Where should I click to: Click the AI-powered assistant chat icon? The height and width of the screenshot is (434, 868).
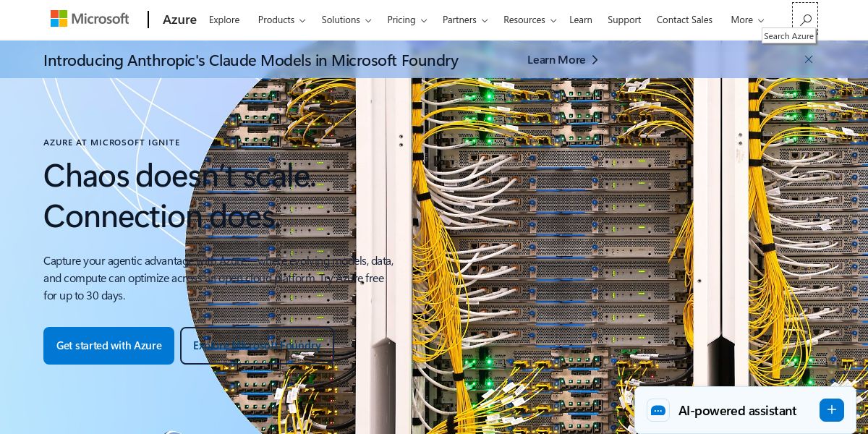point(658,410)
